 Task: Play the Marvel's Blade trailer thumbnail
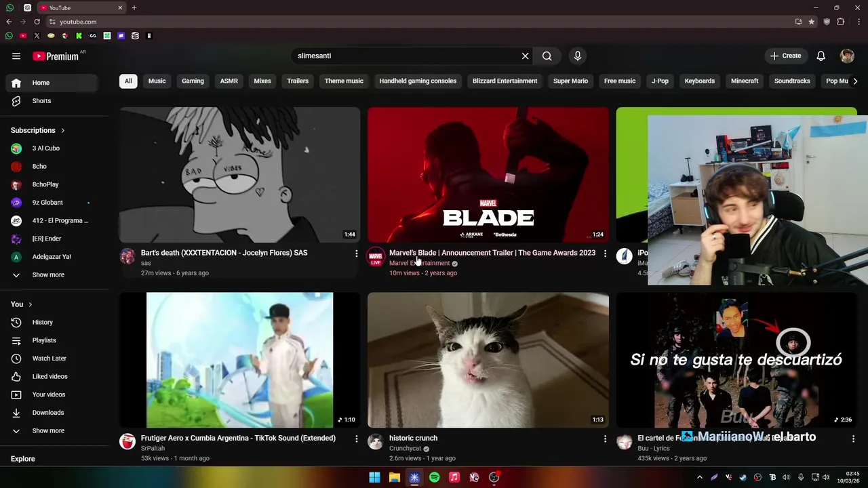pyautogui.click(x=488, y=175)
